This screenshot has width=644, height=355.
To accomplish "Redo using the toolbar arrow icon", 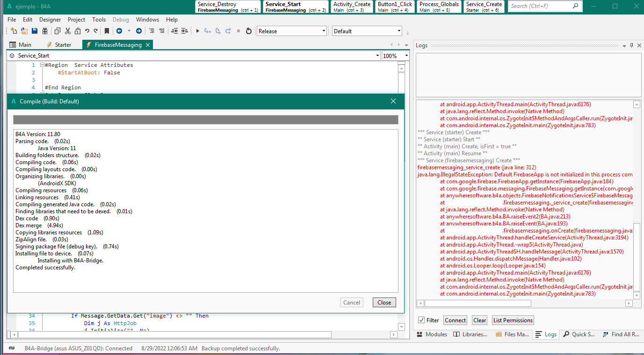I will (x=96, y=31).
